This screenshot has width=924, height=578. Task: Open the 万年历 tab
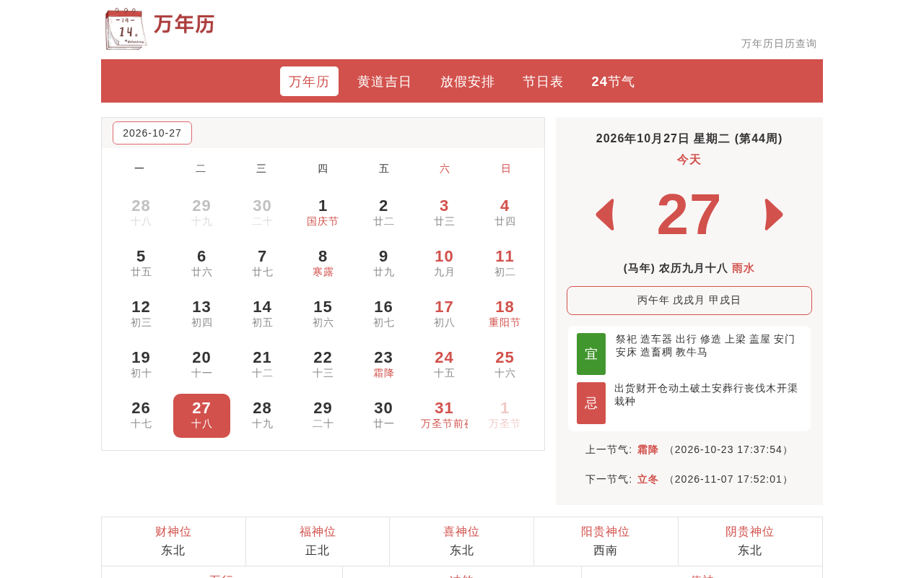(309, 82)
